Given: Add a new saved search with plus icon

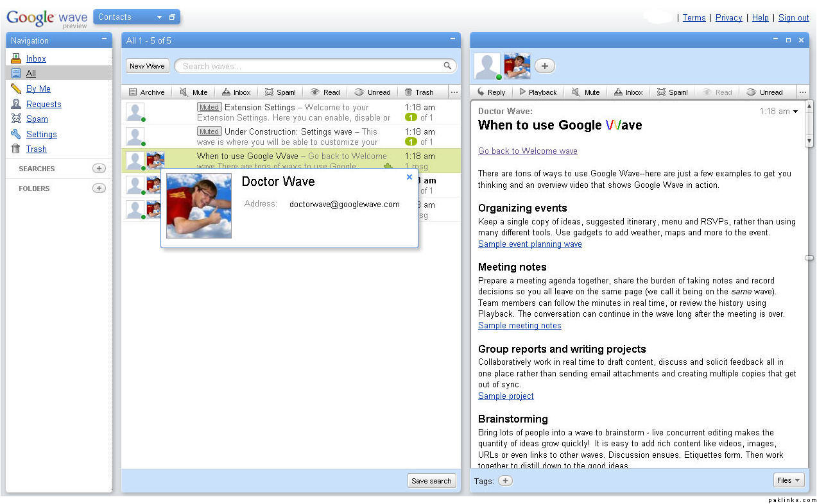Looking at the screenshot, I should click(99, 169).
